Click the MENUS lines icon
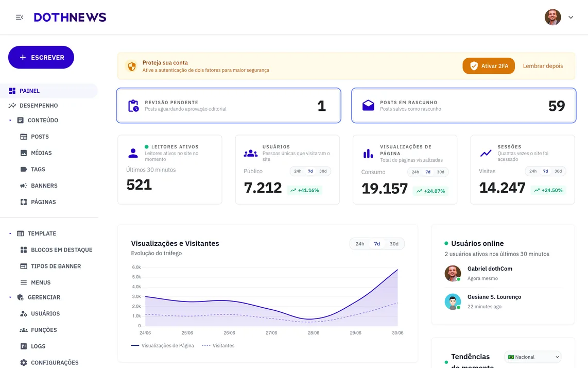 tap(24, 282)
